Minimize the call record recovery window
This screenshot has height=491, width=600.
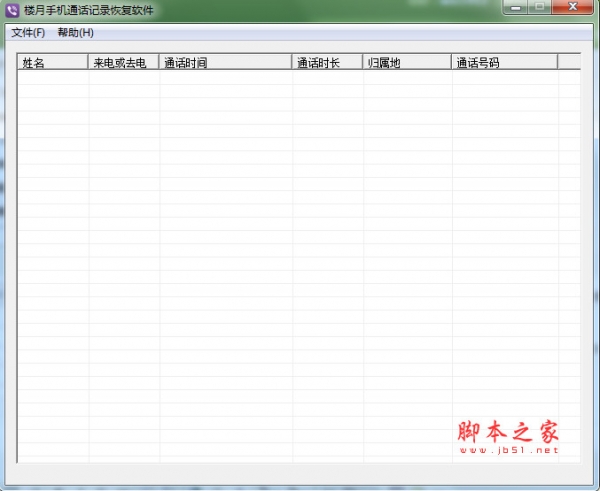515,7
